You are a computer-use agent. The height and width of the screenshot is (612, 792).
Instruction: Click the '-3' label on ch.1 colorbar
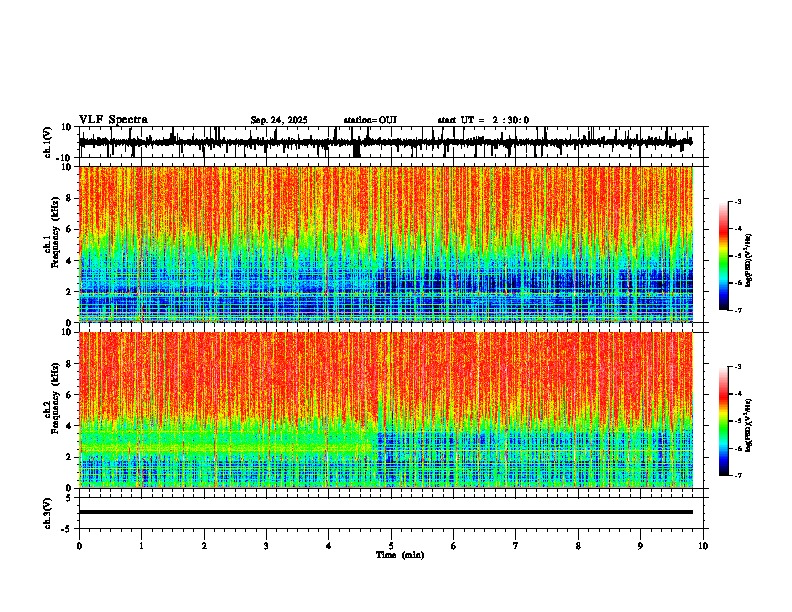(x=737, y=201)
